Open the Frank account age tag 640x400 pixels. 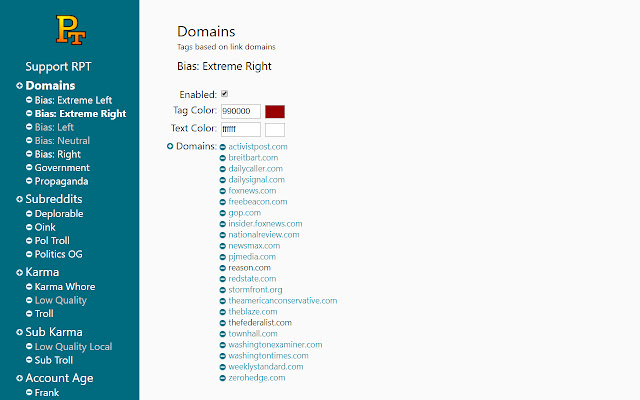click(x=47, y=393)
